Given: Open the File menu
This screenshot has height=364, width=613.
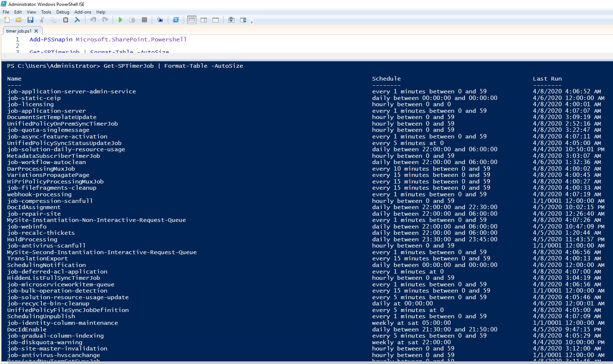Looking at the screenshot, I should coord(6,12).
